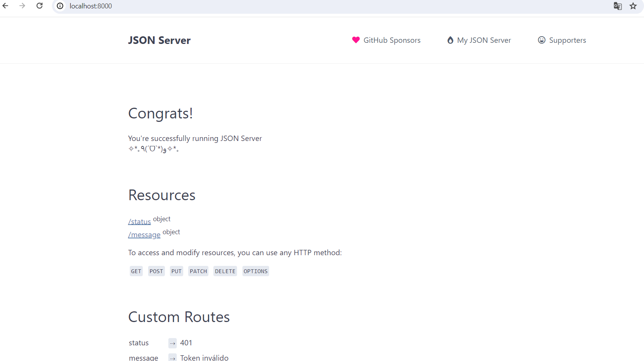Viewport: 644px width, 361px height.
Task: Bookmark this page with the star
Action: click(633, 6)
